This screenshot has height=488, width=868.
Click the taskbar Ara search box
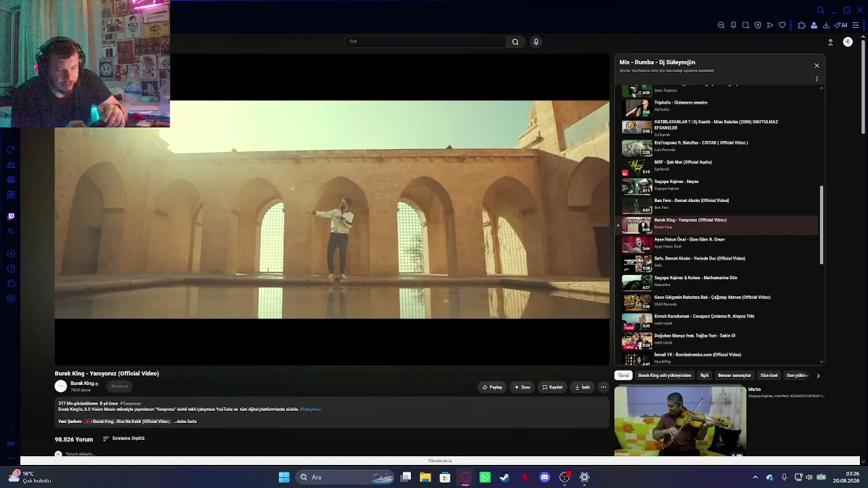click(346, 477)
